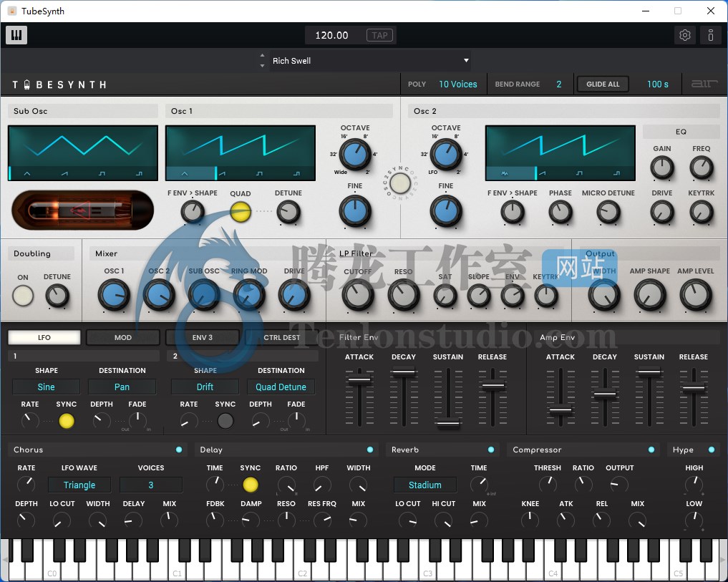Click the 120.00 tempo field
This screenshot has width=728, height=582.
click(331, 35)
